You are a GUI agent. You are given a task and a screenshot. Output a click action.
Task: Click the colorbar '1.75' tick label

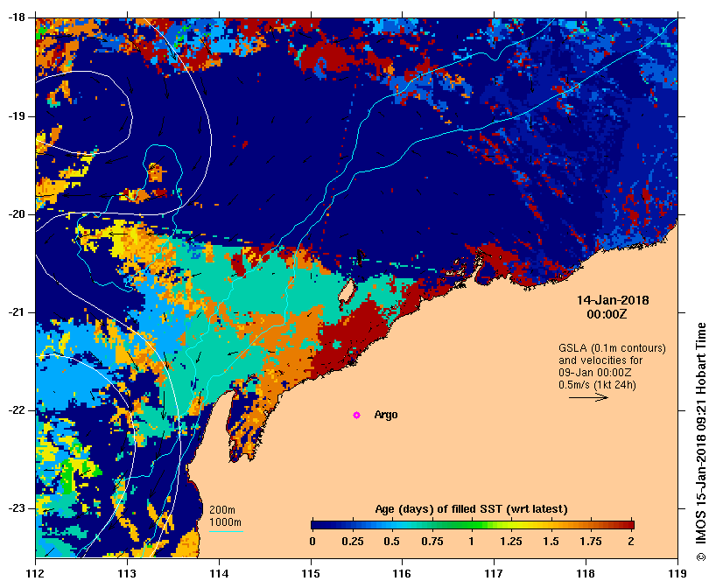[x=591, y=542]
